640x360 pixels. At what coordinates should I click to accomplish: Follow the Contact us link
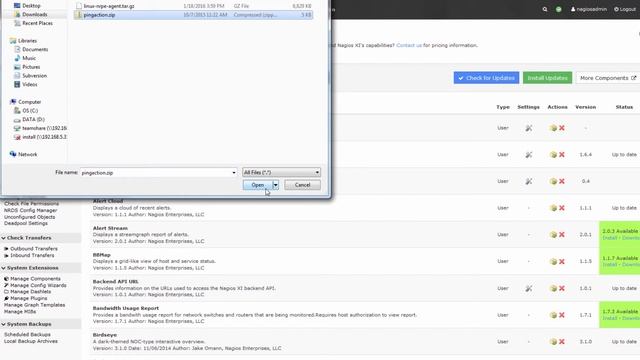click(x=409, y=45)
